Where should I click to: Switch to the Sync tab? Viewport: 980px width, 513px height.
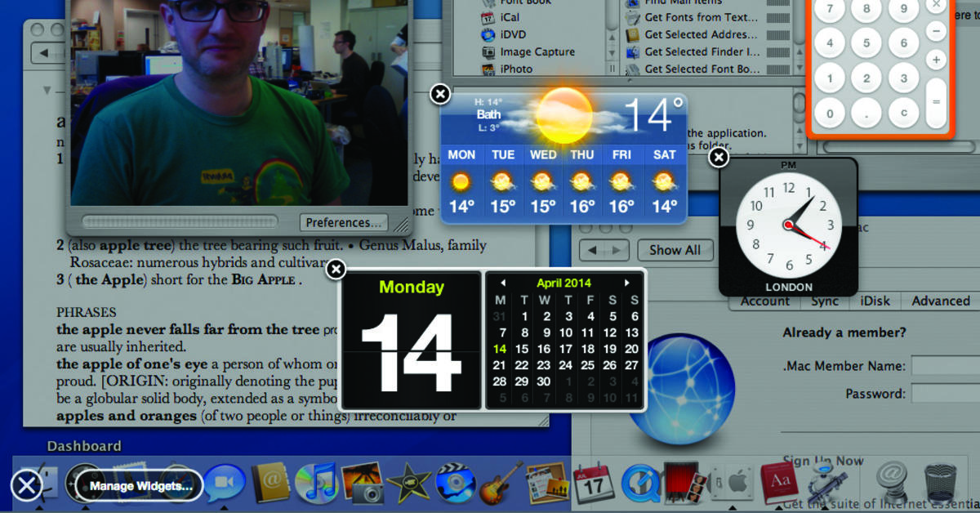point(825,301)
